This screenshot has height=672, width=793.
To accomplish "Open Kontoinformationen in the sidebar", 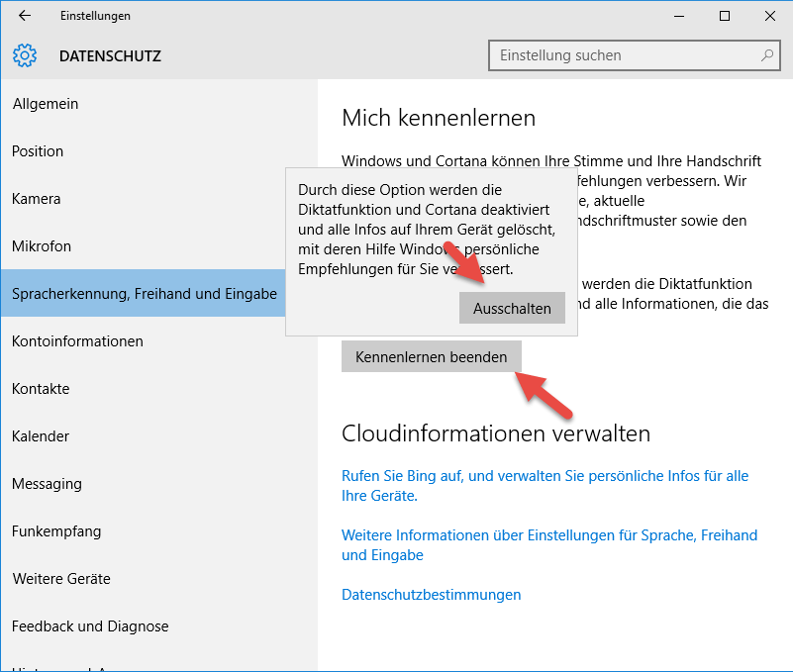I will (77, 341).
